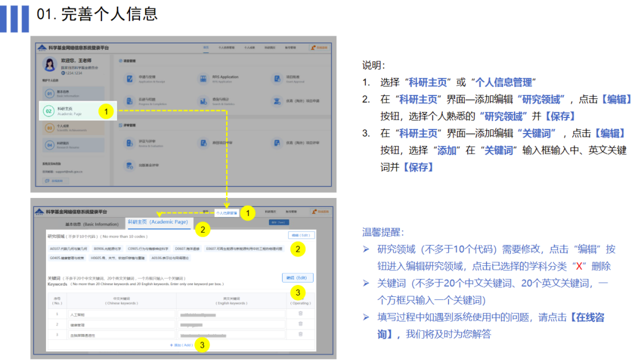Click the Chinese keyword field containing 人工智能
644x362 pixels.
click(x=122, y=315)
